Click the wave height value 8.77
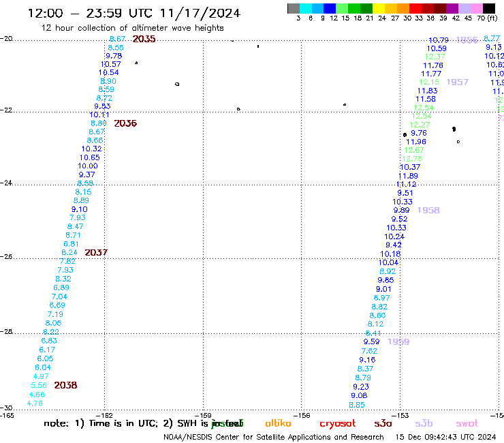The image size is (504, 443). click(492, 39)
